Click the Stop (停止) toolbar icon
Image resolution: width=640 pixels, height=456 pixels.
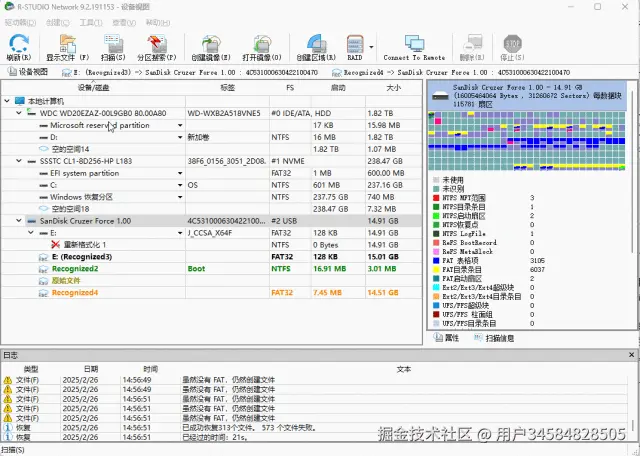tap(512, 43)
